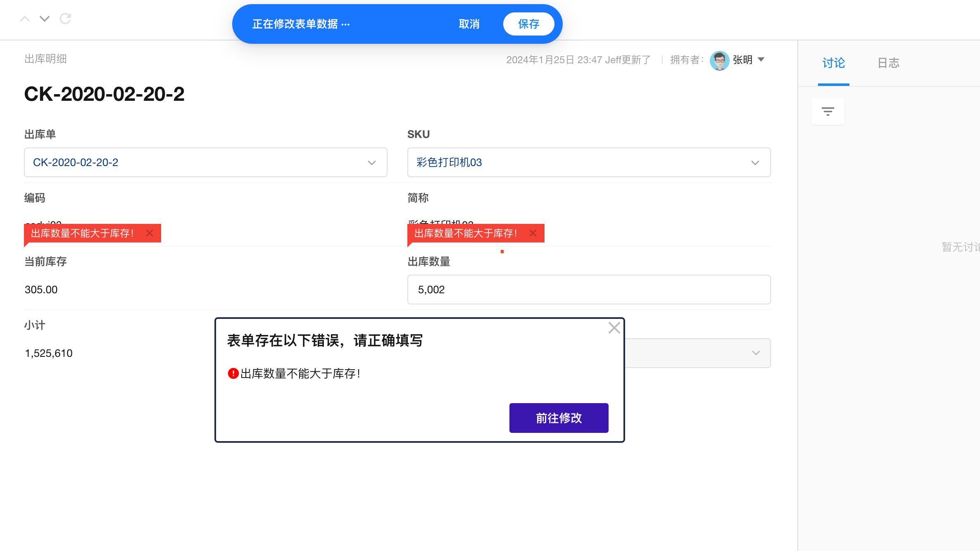The height and width of the screenshot is (551, 980).
Task: Dismiss error tooltip above 当前库存
Action: pyautogui.click(x=150, y=233)
